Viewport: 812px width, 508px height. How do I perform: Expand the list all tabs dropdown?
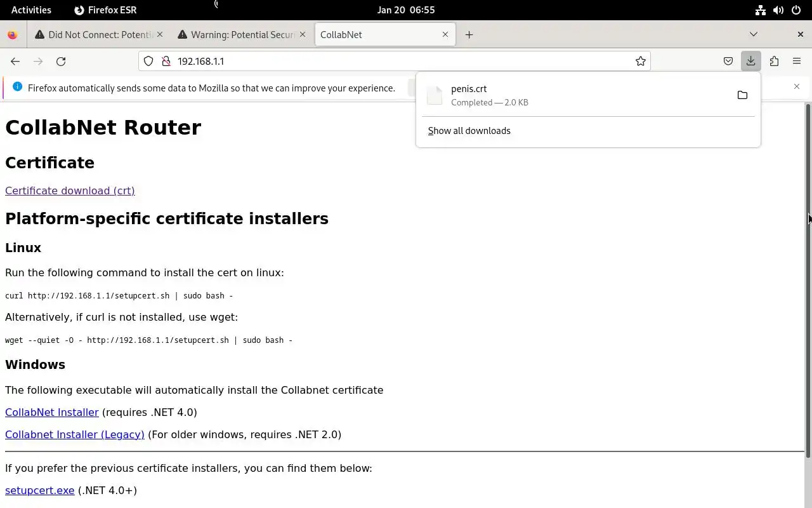pos(754,34)
